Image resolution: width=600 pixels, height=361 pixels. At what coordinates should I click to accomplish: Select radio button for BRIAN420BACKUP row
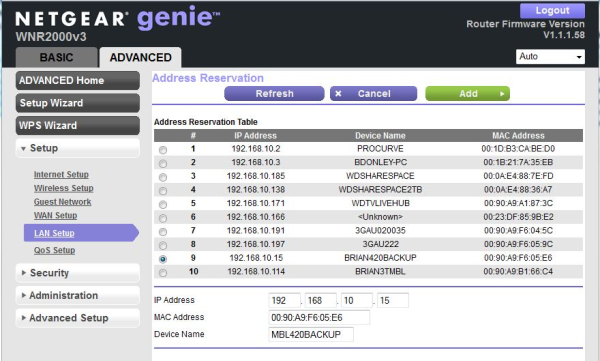[163, 259]
